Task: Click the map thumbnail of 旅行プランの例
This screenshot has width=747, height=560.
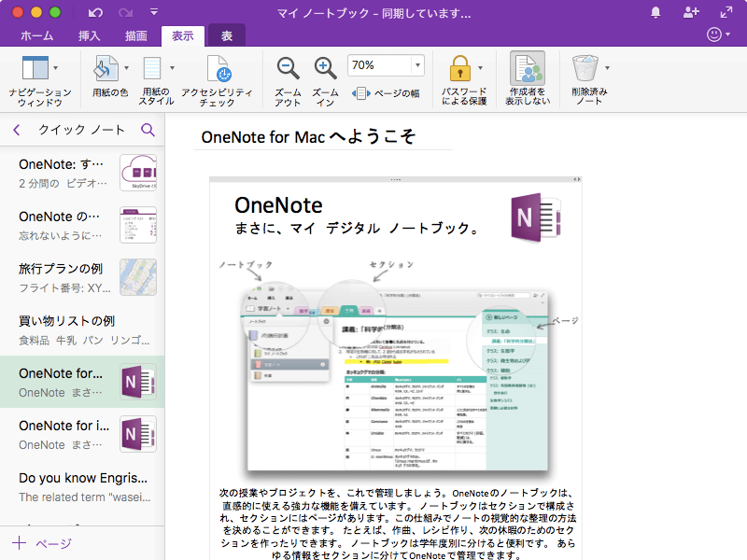Action: click(x=138, y=277)
